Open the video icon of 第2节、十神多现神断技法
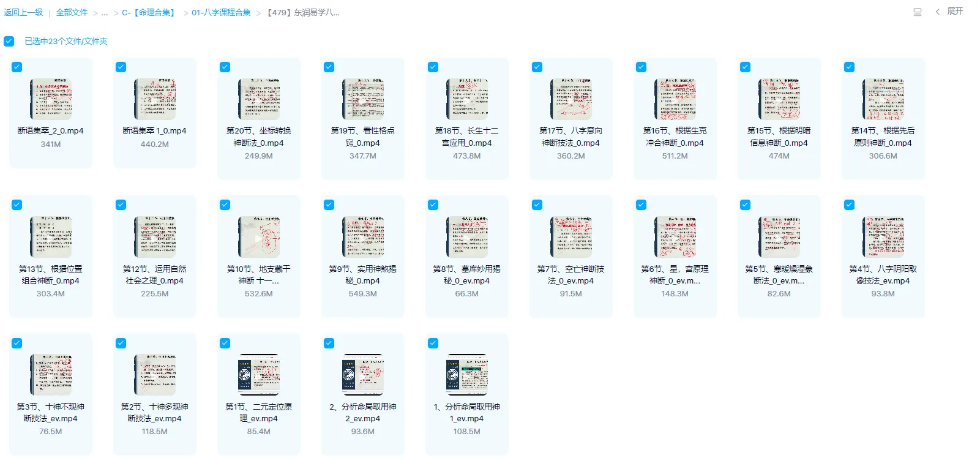This screenshot has height=458, width=980. pos(155,374)
